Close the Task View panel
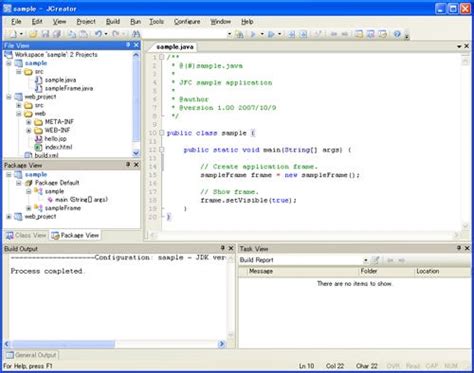 pyautogui.click(x=467, y=248)
